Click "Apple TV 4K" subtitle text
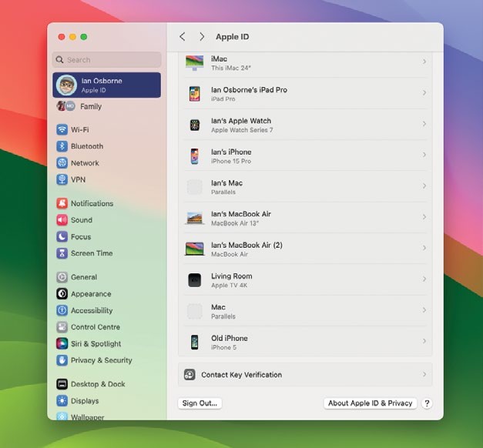The width and height of the screenshot is (483, 448). (230, 285)
